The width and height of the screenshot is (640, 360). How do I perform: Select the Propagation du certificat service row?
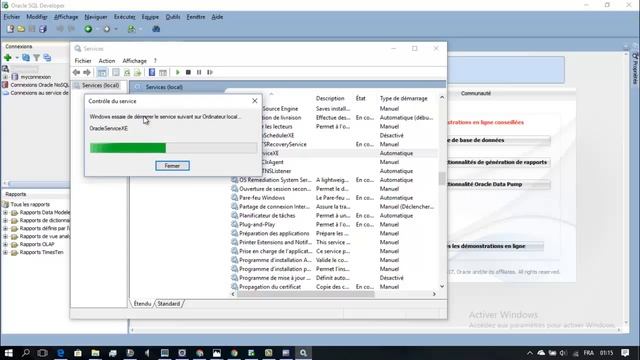coord(334,287)
